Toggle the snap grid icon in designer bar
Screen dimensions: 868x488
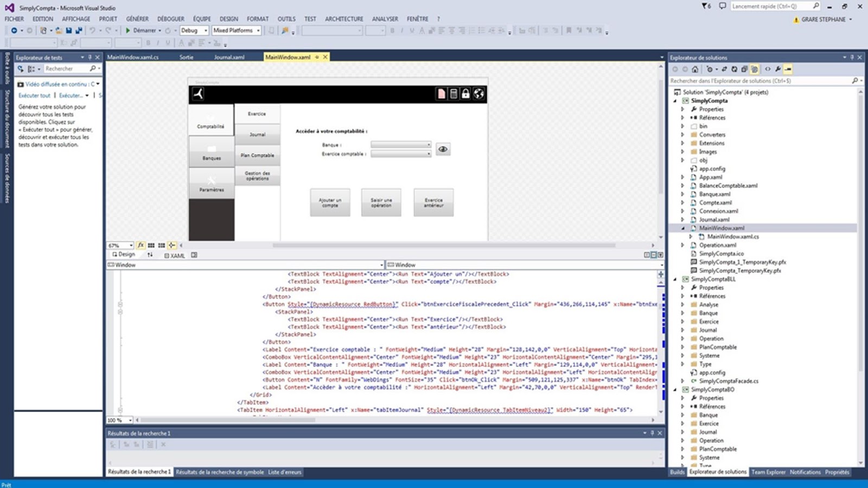coord(151,245)
